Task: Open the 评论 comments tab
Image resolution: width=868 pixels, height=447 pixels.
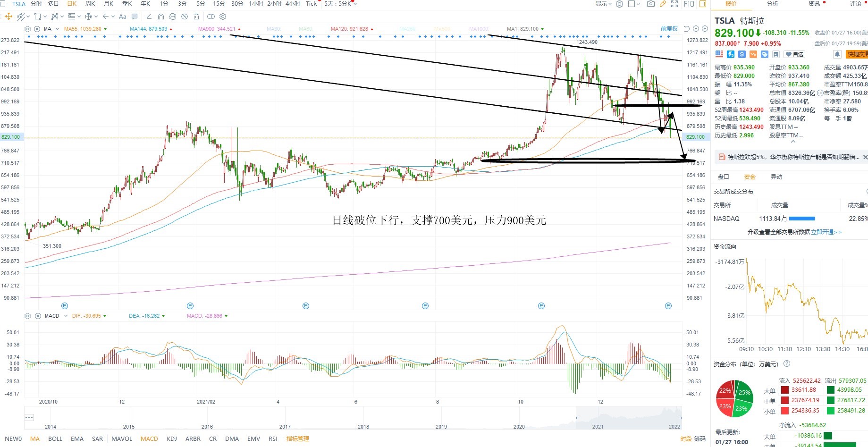Action: pos(855,4)
